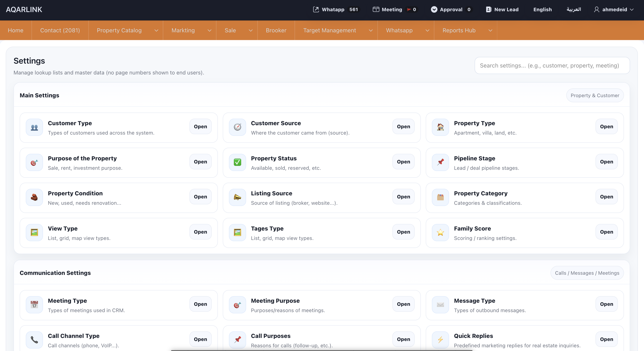Click the Property Status green checkmark icon
The height and width of the screenshot is (351, 644).
pos(237,162)
